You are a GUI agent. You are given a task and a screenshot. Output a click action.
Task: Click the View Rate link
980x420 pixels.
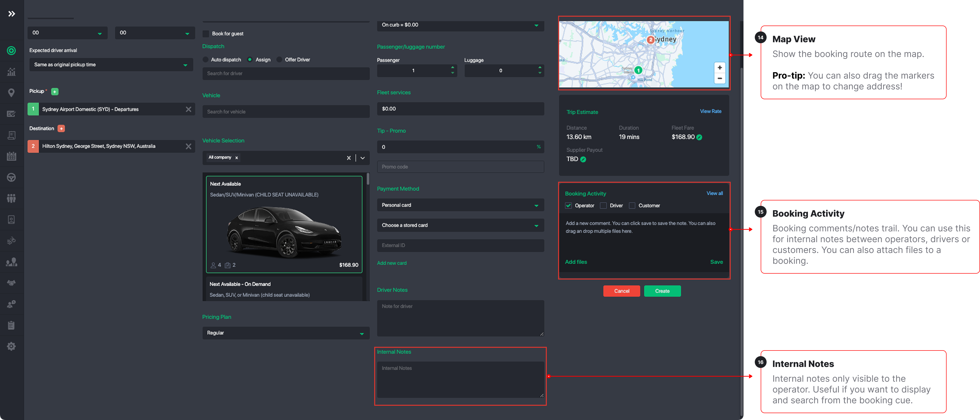(x=710, y=111)
